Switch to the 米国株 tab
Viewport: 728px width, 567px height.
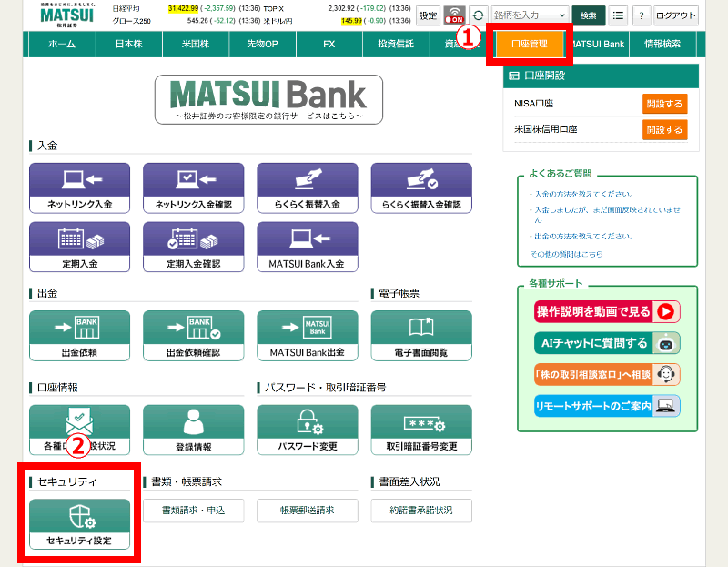(x=196, y=44)
